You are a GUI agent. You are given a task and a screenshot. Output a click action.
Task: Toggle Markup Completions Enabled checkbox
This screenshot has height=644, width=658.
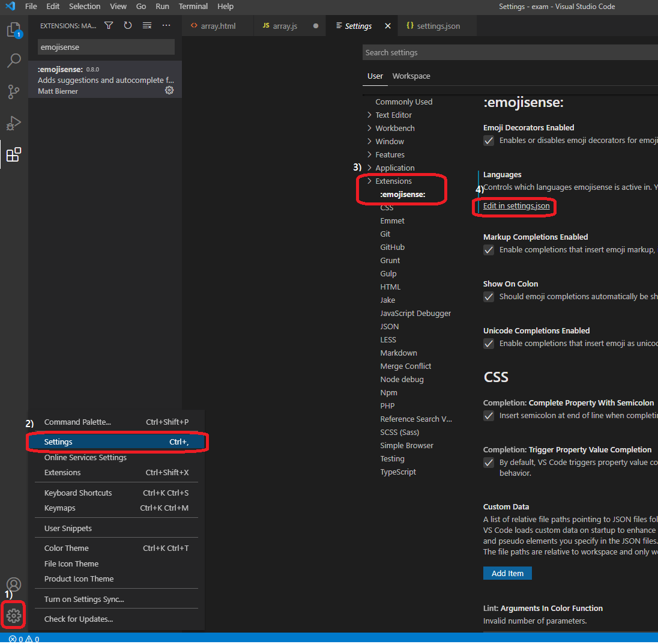pos(489,251)
